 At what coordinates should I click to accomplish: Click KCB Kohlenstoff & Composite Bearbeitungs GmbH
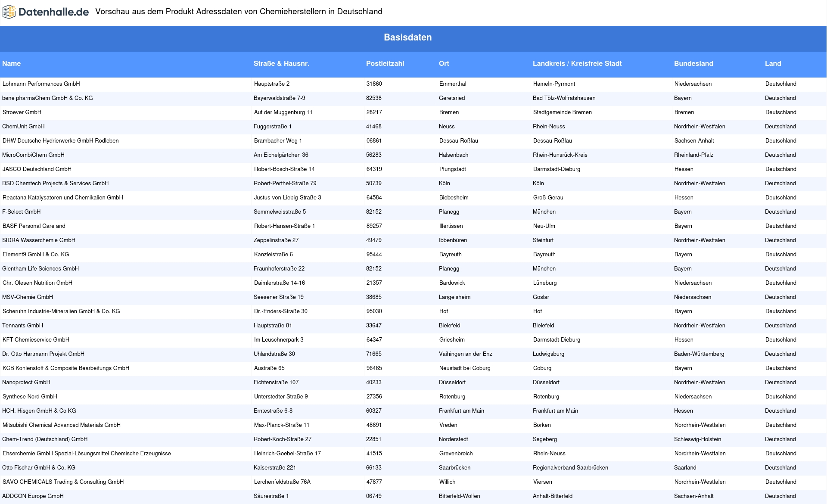click(x=66, y=368)
